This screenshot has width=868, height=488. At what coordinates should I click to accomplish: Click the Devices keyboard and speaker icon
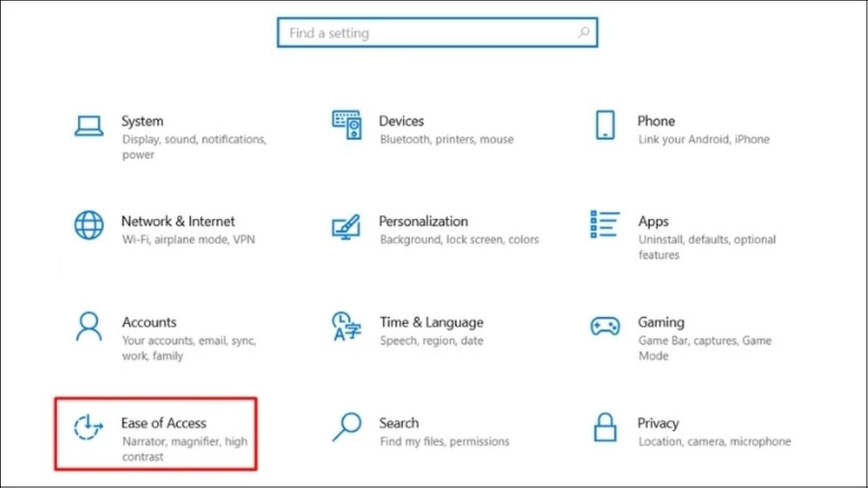tap(346, 125)
